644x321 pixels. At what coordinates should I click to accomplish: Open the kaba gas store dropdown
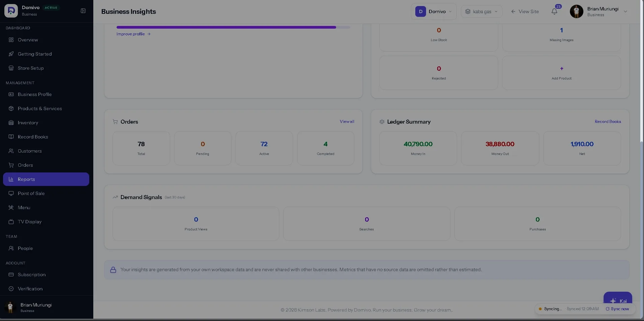coord(482,11)
